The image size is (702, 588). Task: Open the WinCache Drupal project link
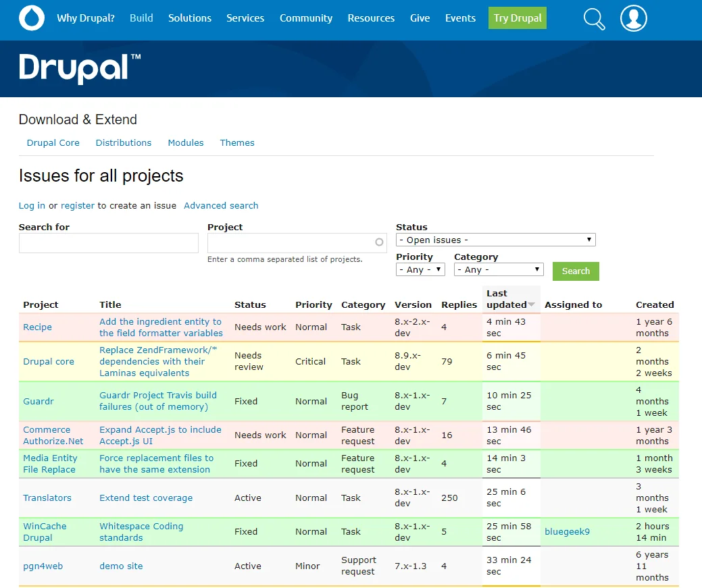[45, 532]
